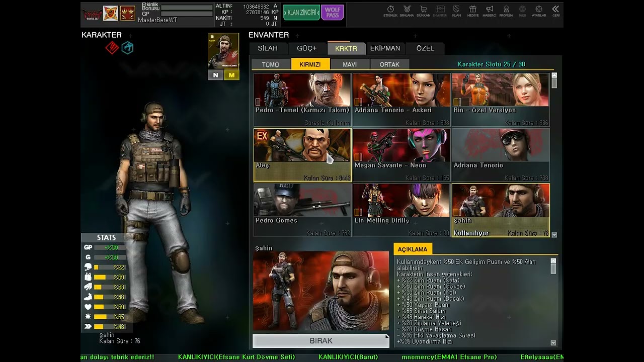644x362 pixels.
Task: Click the heart health stat icon
Action: click(x=88, y=307)
